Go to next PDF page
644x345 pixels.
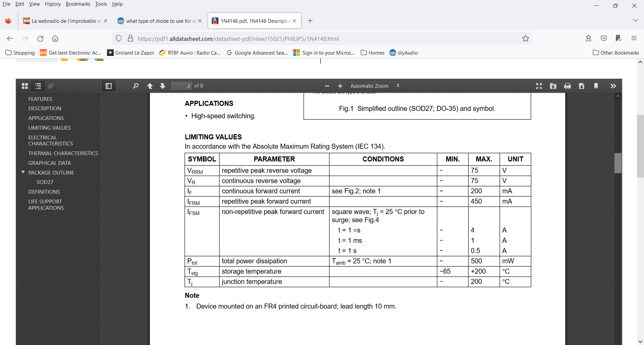tap(163, 86)
